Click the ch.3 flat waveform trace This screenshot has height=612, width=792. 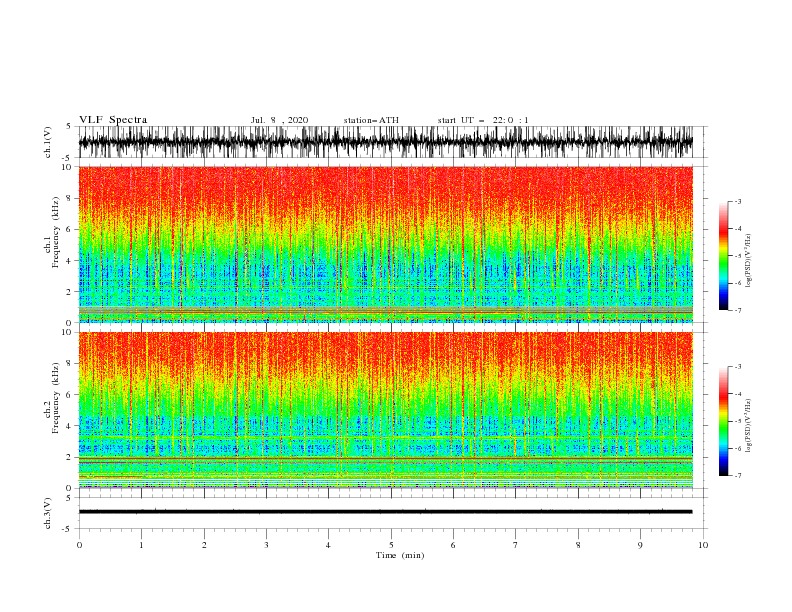pyautogui.click(x=385, y=512)
